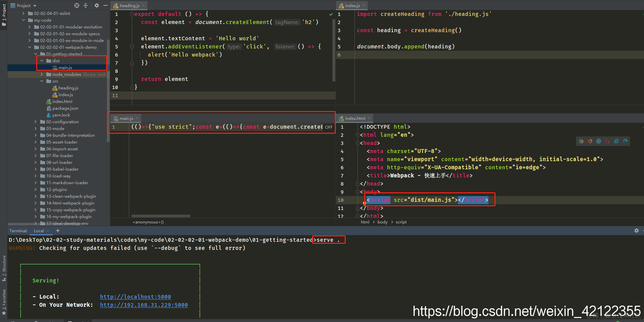
Task: Click the intention bulb on line 10
Action: (x=365, y=203)
